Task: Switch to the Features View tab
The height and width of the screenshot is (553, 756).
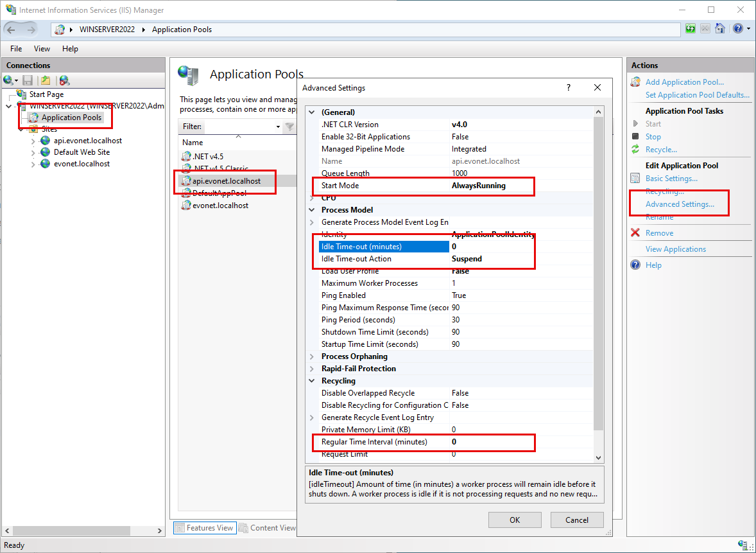Action: click(x=203, y=528)
